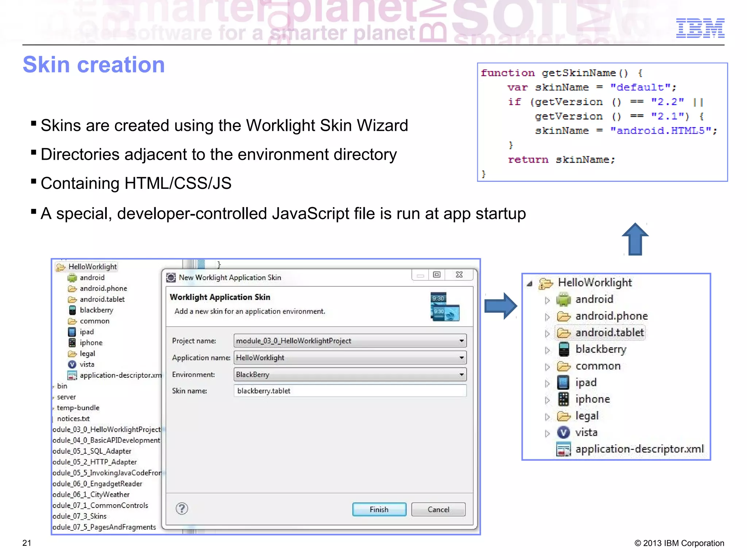The width and height of the screenshot is (747, 560).
Task: Open the Project name dropdown
Action: (350, 341)
